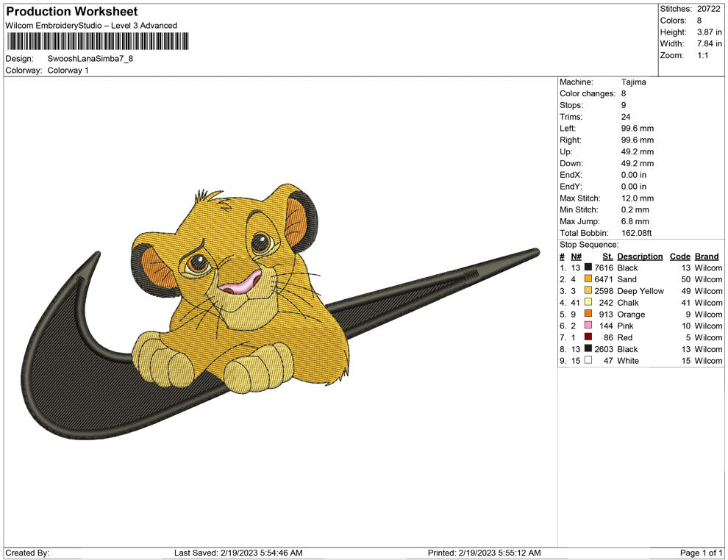The height and width of the screenshot is (560, 728).
Task: Click the Max Stitch value 12.0 mm
Action: coord(638,198)
